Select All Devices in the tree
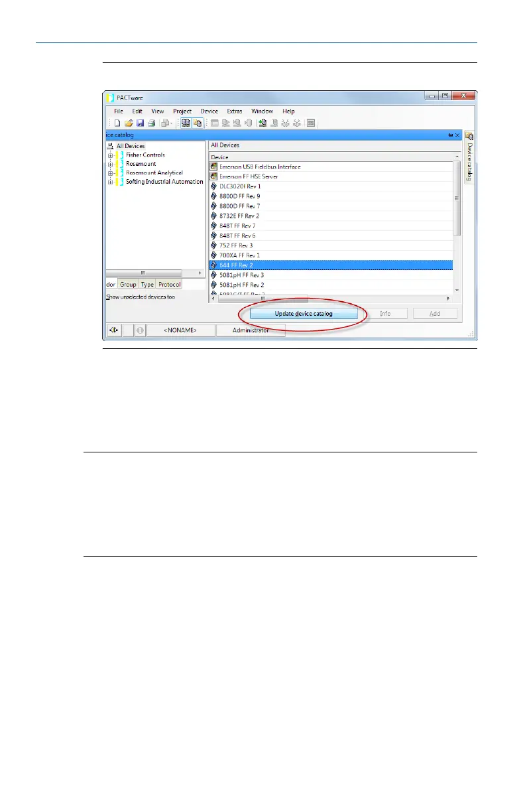 (130, 146)
